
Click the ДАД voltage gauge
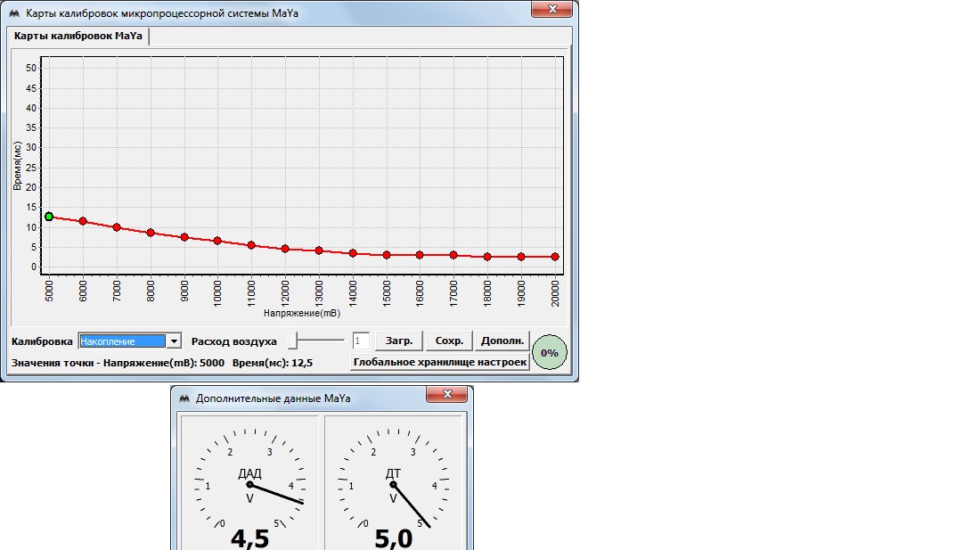coord(250,483)
